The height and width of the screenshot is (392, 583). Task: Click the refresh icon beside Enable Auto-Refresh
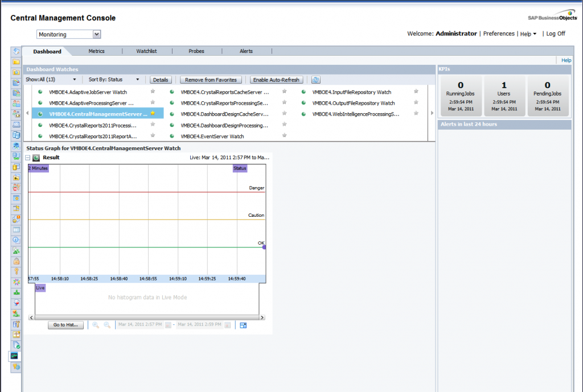[315, 80]
